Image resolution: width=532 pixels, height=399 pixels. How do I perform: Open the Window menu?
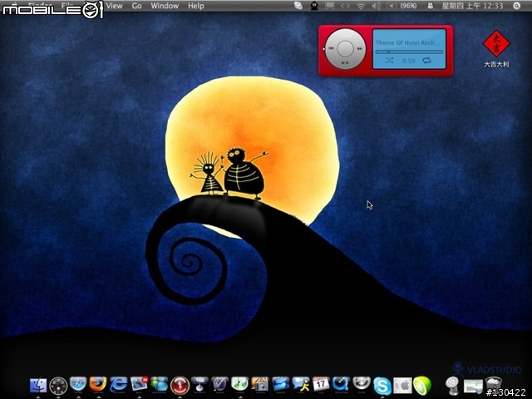tap(165, 6)
